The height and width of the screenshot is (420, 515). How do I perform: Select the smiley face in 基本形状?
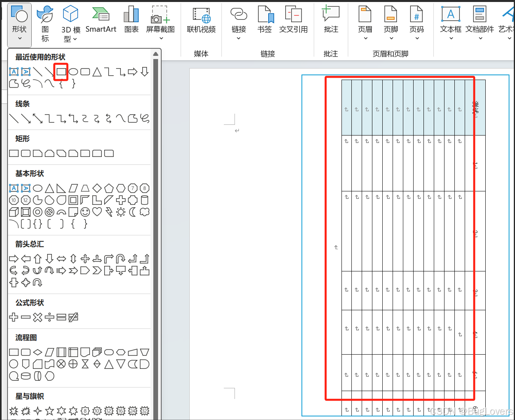pyautogui.click(x=85, y=212)
